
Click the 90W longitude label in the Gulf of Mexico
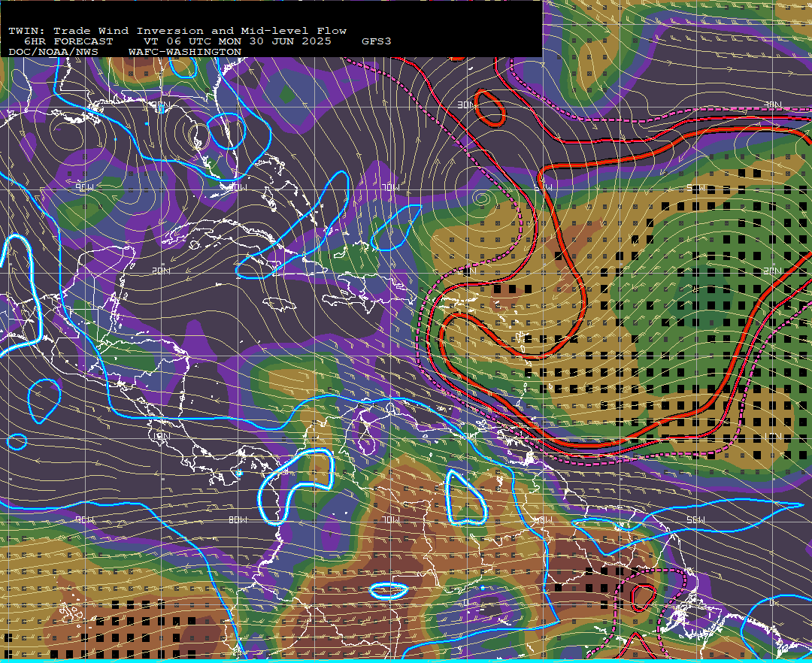[x=84, y=187]
